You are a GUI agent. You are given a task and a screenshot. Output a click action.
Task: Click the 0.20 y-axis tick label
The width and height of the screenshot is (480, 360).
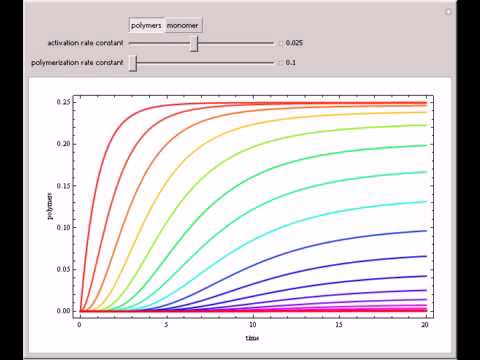[x=63, y=144]
